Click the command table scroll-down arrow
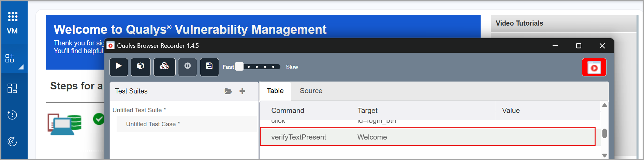The height and width of the screenshot is (160, 644). (x=604, y=155)
